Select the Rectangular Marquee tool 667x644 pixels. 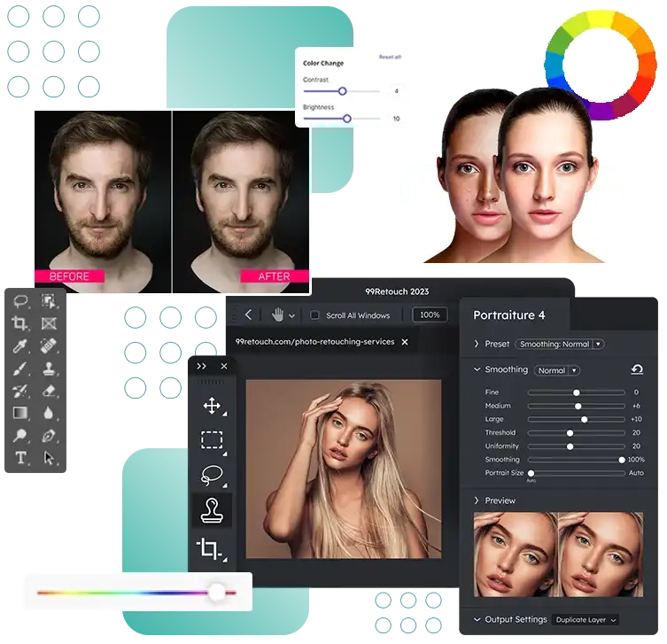coord(212,440)
